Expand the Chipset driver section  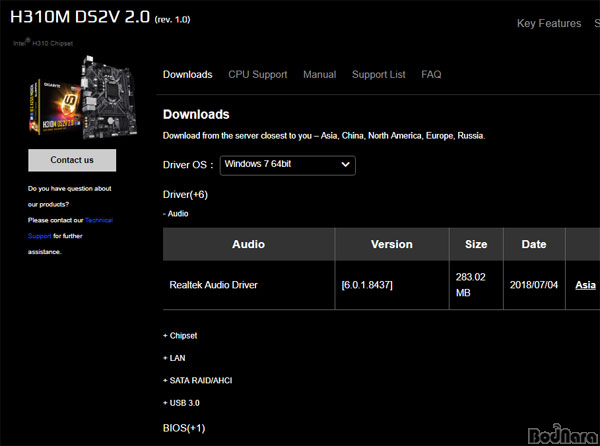pos(180,336)
